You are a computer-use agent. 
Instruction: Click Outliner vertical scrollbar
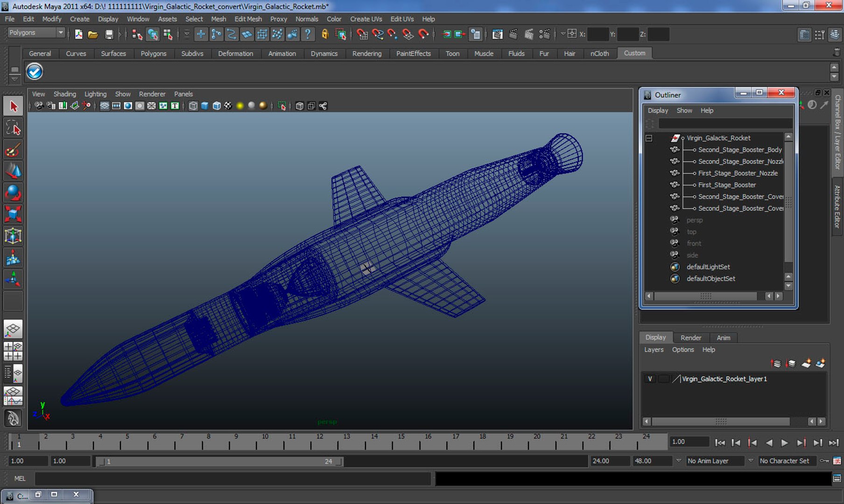coord(788,202)
